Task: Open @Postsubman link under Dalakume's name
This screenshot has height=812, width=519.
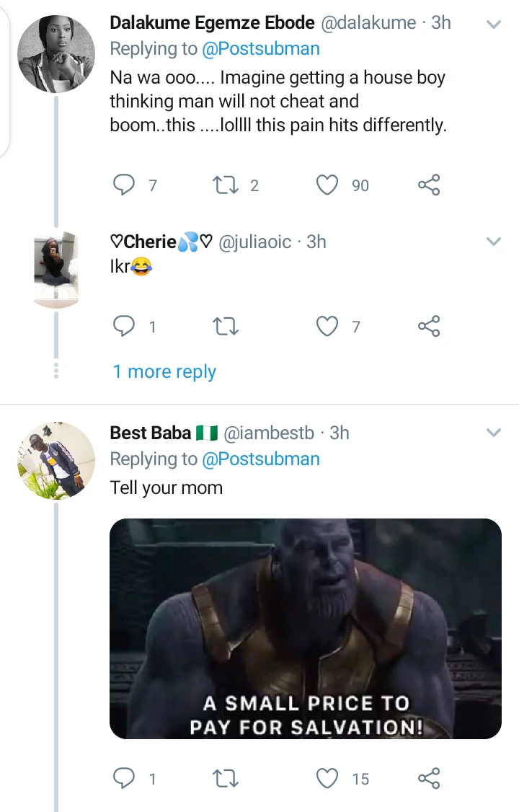Action: click(261, 49)
